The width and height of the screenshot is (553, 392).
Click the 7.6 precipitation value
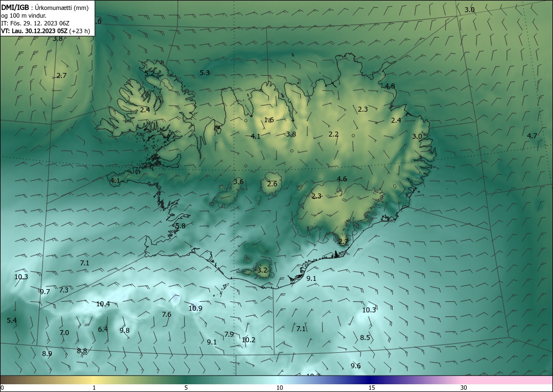coord(166,314)
